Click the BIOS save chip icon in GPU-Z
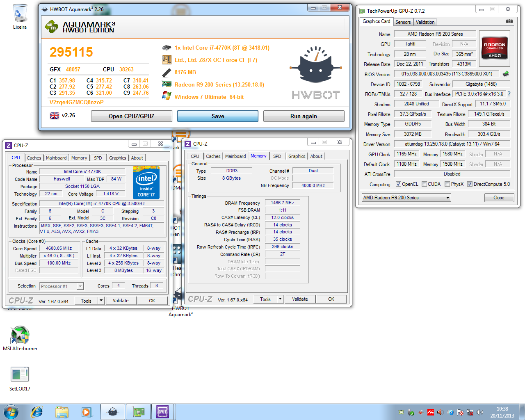Viewport: 525px width, 420px height. [x=506, y=74]
